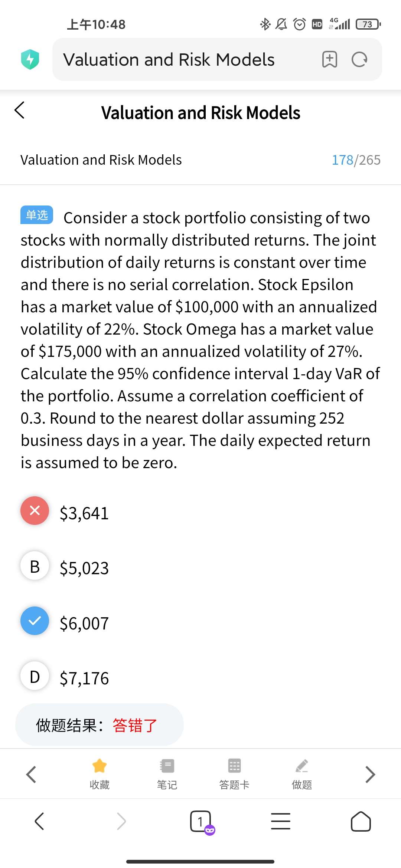Open the browser hamburger menu
The image size is (401, 868).
281,821
